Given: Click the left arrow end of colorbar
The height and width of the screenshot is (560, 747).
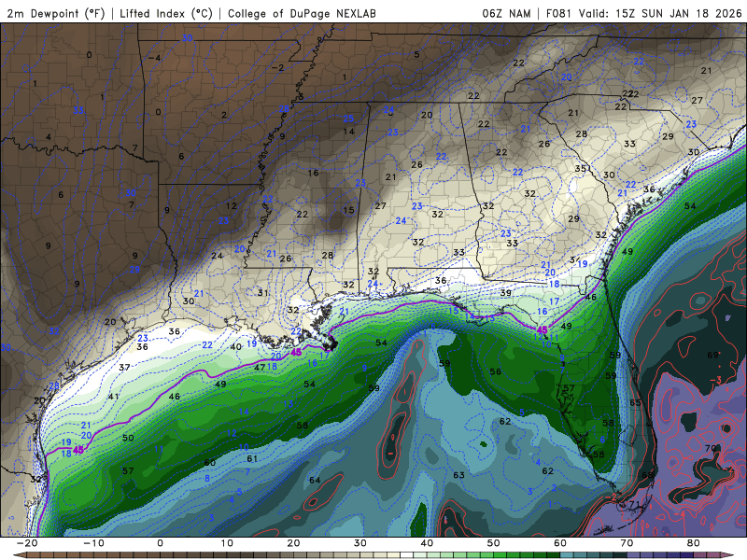Looking at the screenshot, I should coord(18,555).
